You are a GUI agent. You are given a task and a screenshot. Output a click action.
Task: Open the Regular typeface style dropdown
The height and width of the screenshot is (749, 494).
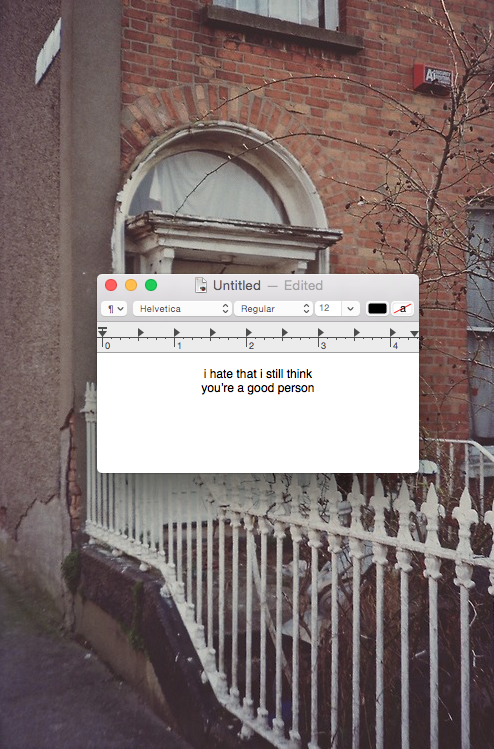click(x=273, y=309)
